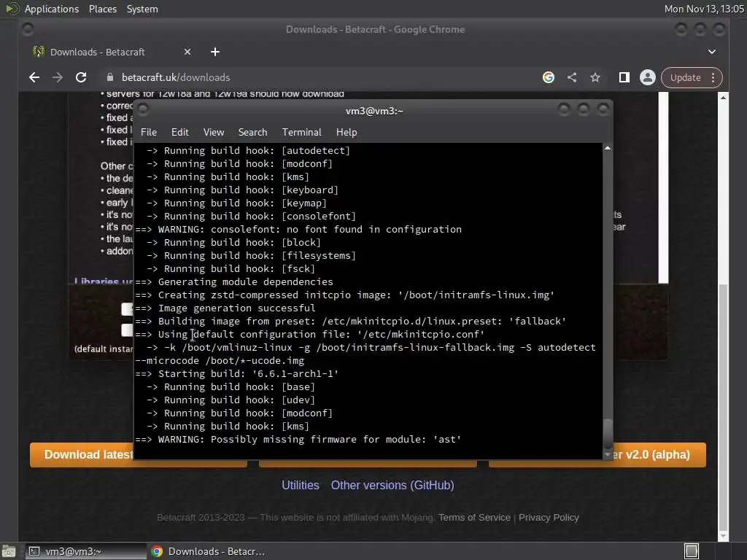The image size is (747, 560).
Task: Click the Chrome window menu button at top-left
Action: tap(28, 29)
